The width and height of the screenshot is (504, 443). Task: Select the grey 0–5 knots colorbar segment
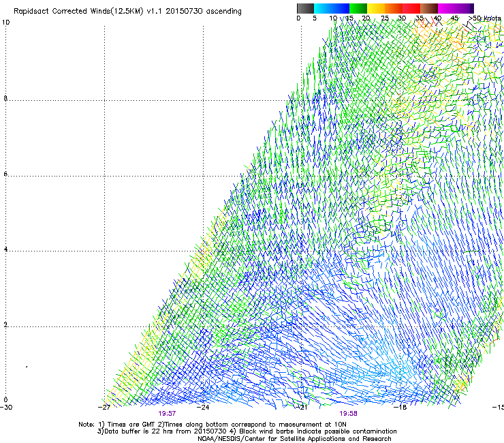(x=305, y=8)
